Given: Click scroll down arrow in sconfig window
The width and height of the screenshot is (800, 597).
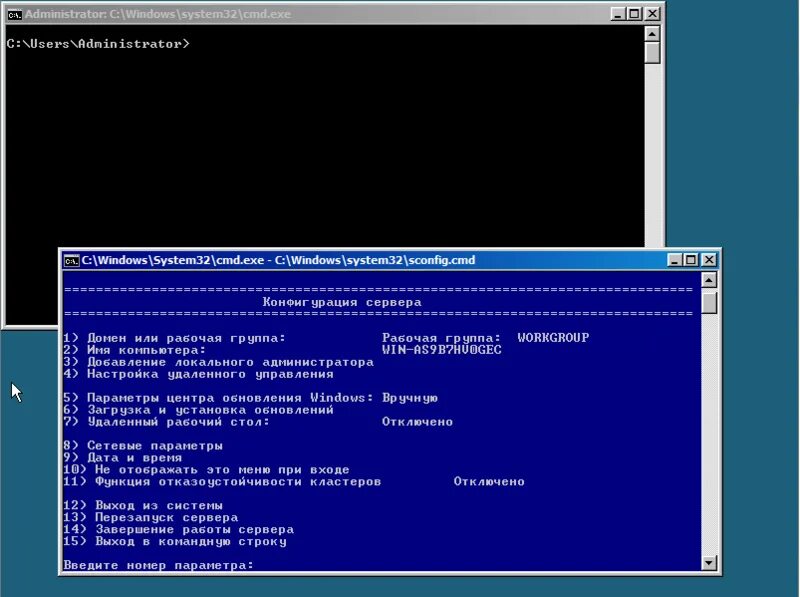Looking at the screenshot, I should (x=709, y=563).
